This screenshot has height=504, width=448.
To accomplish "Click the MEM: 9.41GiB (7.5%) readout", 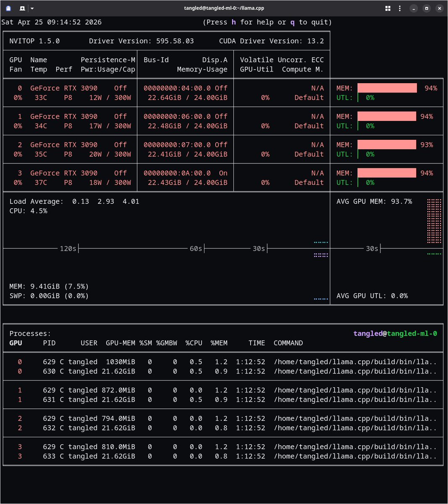I will pyautogui.click(x=49, y=287).
